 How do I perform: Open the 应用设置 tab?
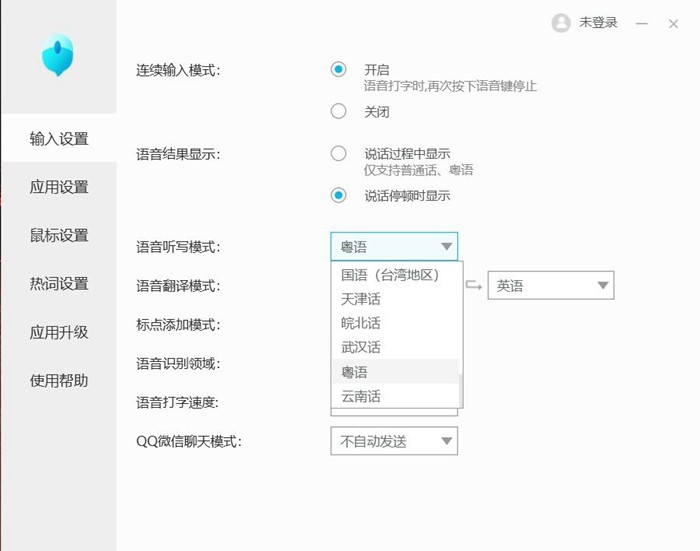point(59,187)
